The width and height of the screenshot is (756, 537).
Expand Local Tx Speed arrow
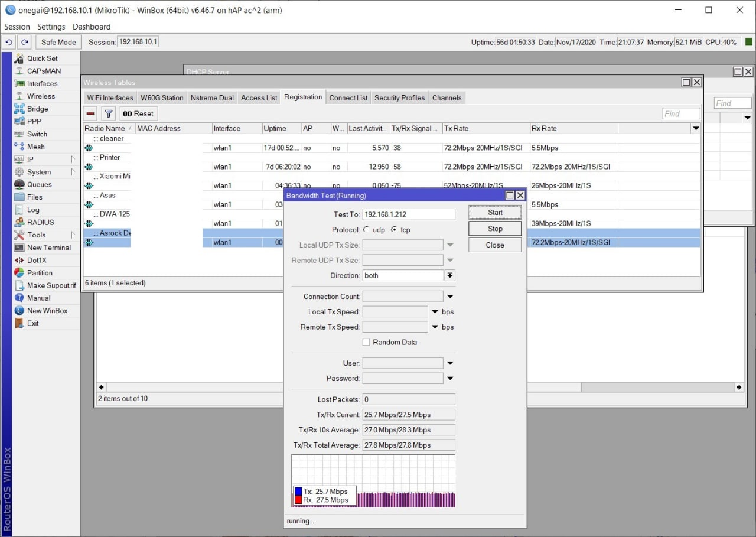point(435,311)
